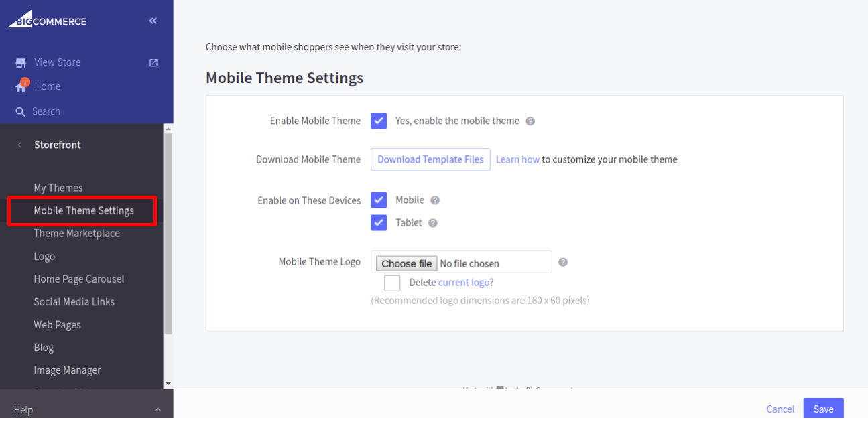Click the Search magnifier icon

click(x=21, y=112)
